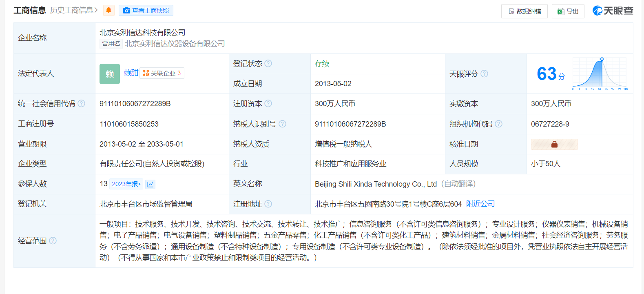644x294 pixels.
Task: Open the 参保人数 trend chart icon
Action: 150,184
